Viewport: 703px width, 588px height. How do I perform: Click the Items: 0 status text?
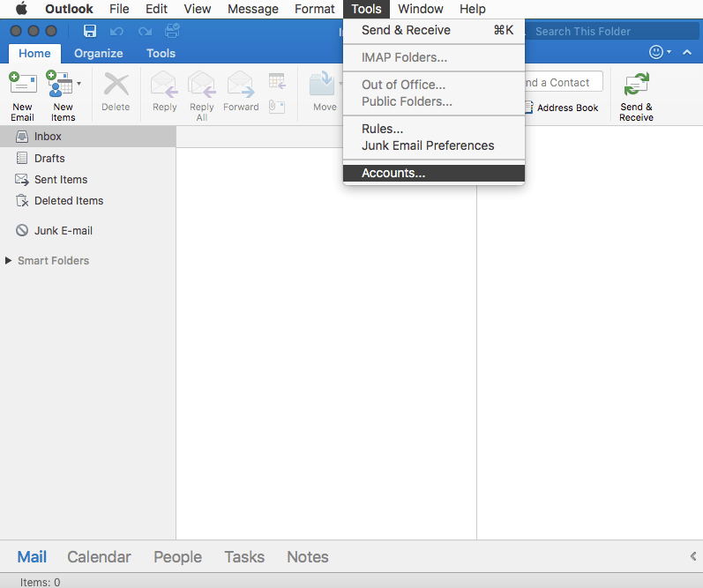coord(40,582)
